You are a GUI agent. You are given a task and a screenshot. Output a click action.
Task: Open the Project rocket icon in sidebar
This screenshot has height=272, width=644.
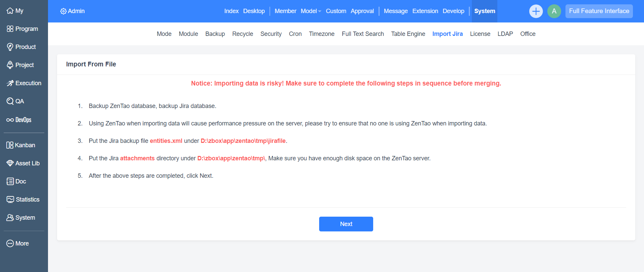point(10,65)
